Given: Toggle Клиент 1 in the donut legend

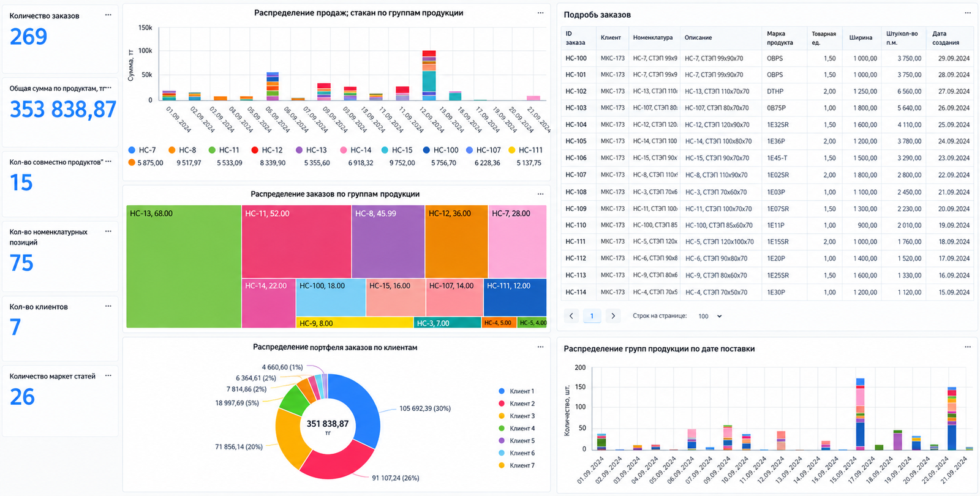Looking at the screenshot, I should coord(516,391).
